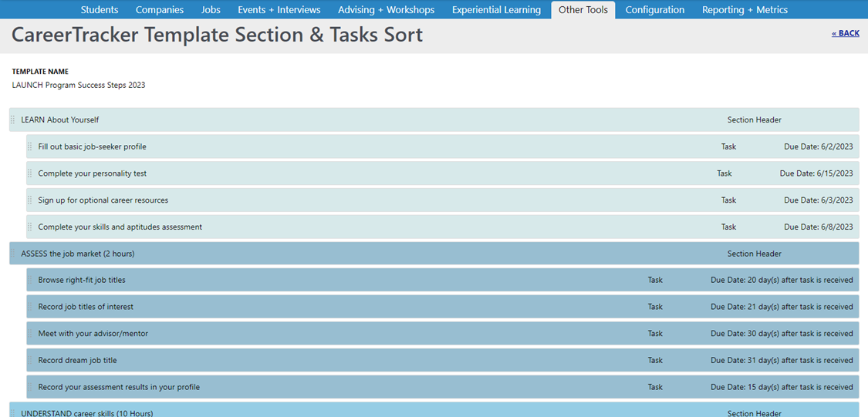868x417 pixels.
Task: Click drag handle next to Browse right-fit job titles
Action: tap(30, 280)
